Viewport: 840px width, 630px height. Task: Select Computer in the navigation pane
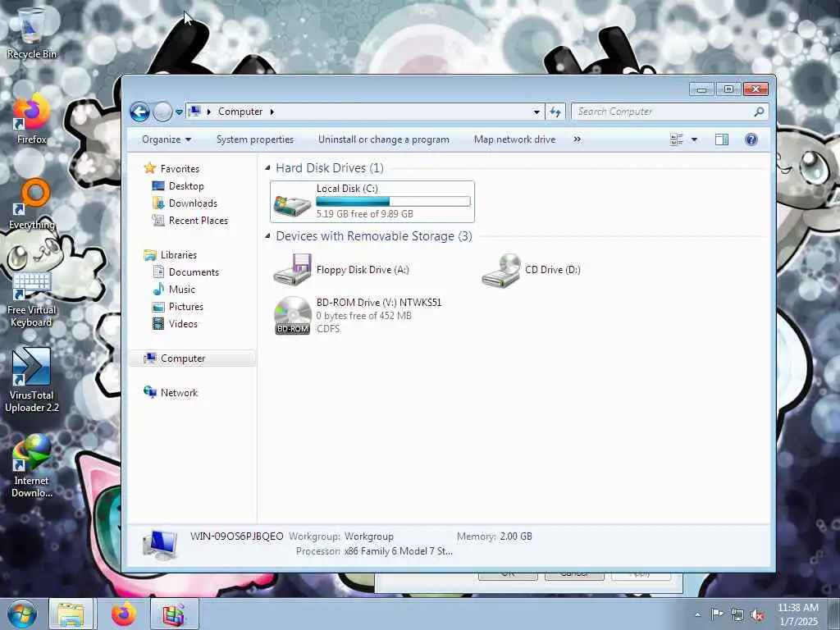192,358
